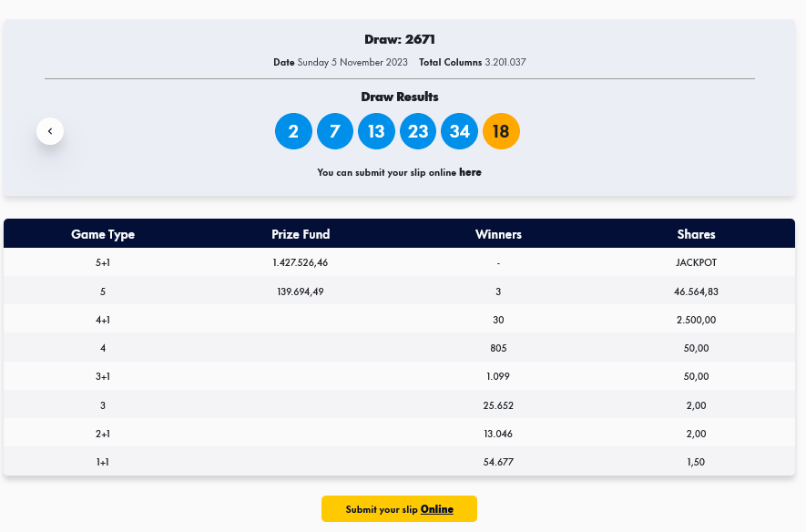Click the blue ball numbered 13

pyautogui.click(x=376, y=131)
